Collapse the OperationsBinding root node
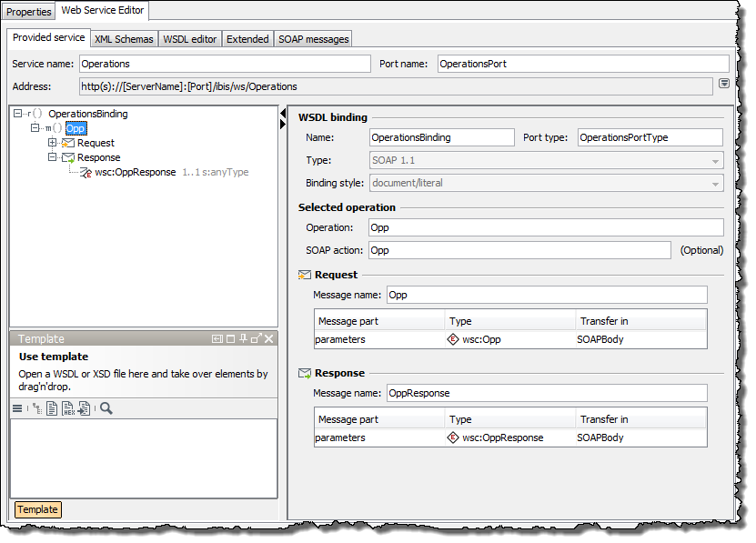The height and width of the screenshot is (543, 756). [x=18, y=114]
